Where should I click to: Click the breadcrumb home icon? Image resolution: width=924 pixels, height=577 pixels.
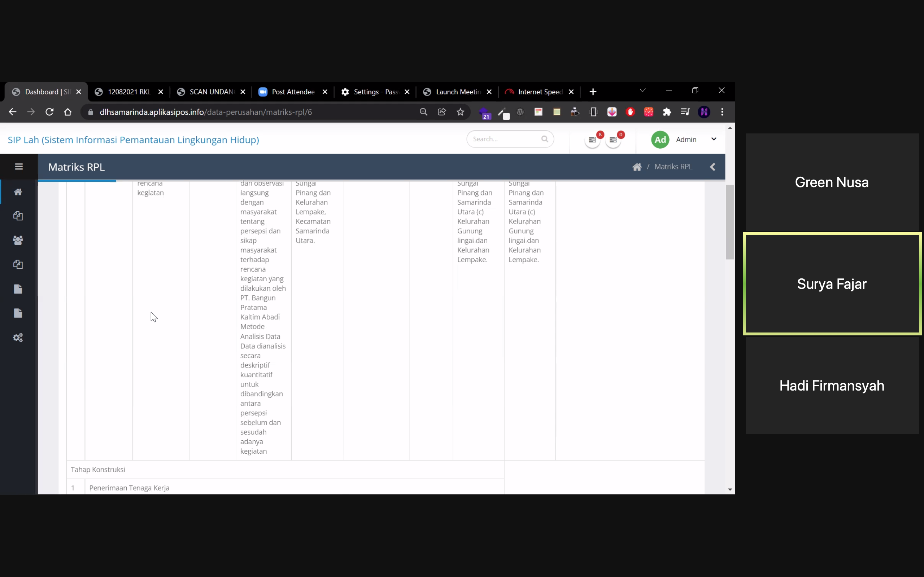tap(636, 167)
